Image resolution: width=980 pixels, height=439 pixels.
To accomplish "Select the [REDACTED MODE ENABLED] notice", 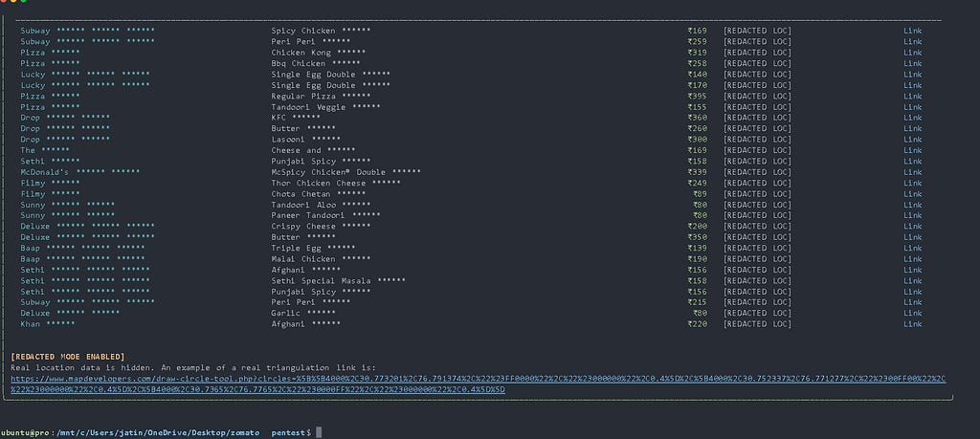I will pos(68,357).
